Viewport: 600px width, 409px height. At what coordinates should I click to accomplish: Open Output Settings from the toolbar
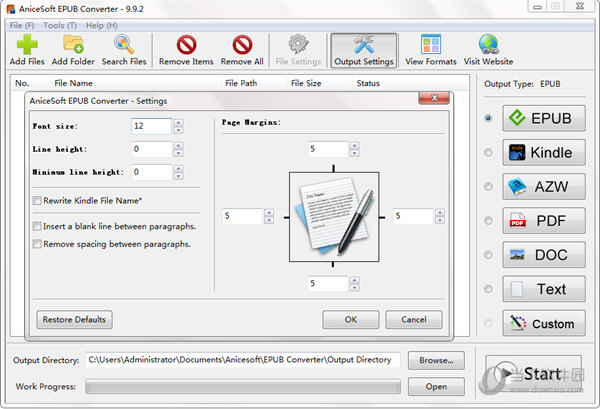[x=364, y=51]
